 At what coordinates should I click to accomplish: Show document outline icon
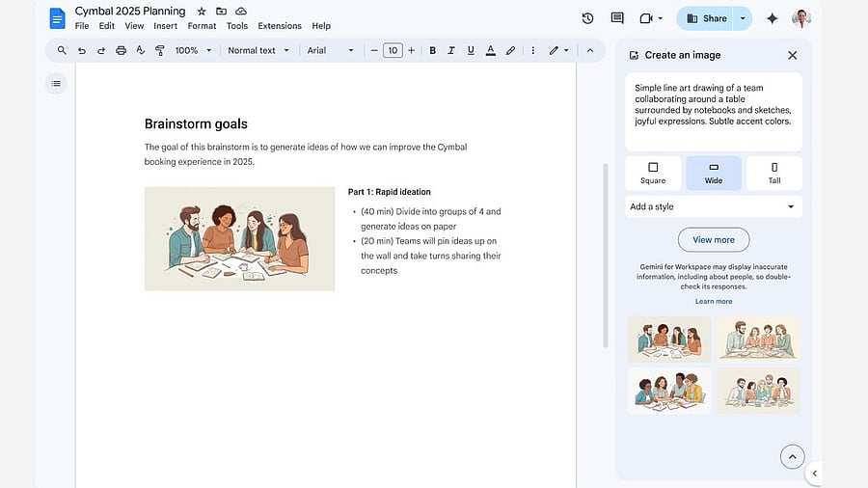click(56, 84)
